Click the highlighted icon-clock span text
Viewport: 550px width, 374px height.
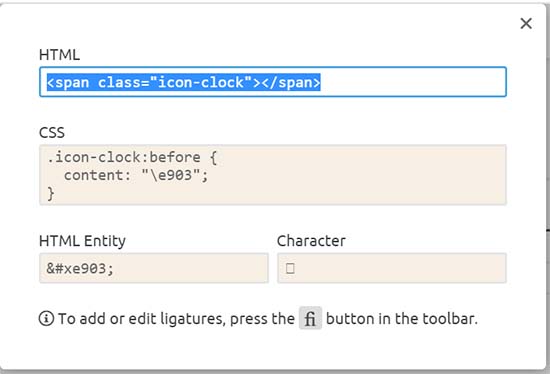pos(184,82)
